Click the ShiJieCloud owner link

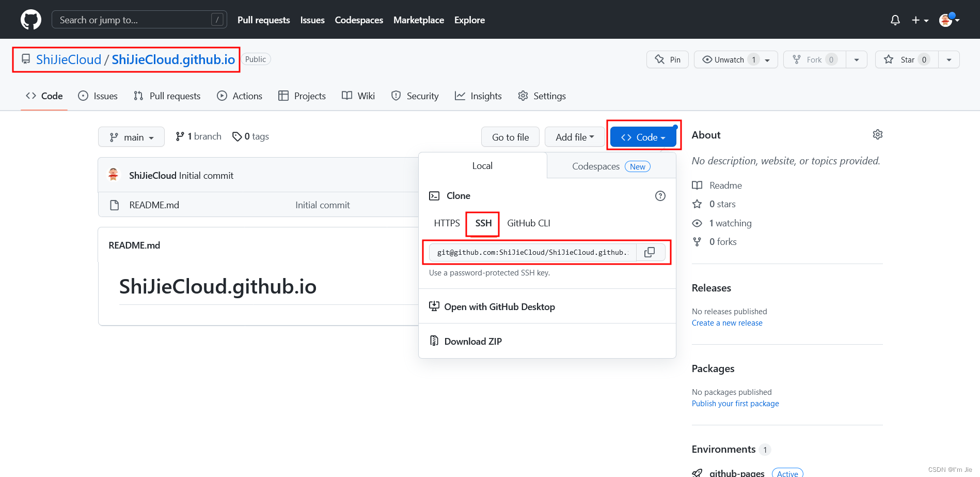point(69,59)
